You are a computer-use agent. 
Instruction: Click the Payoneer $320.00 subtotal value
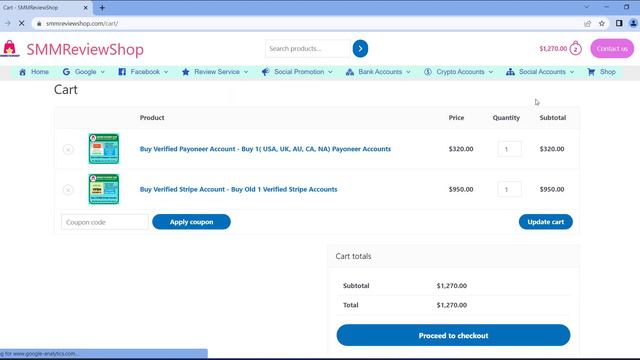(552, 149)
